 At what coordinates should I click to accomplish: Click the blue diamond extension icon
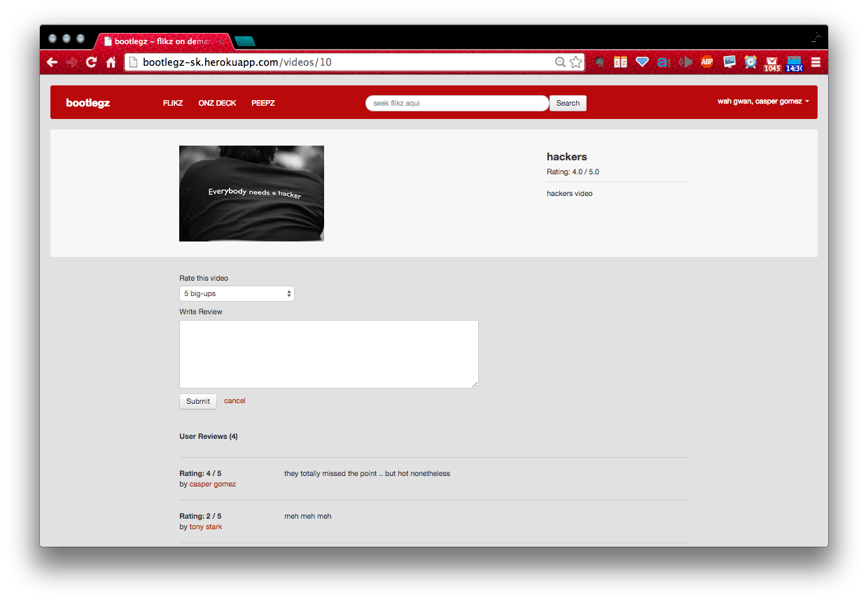(x=642, y=62)
